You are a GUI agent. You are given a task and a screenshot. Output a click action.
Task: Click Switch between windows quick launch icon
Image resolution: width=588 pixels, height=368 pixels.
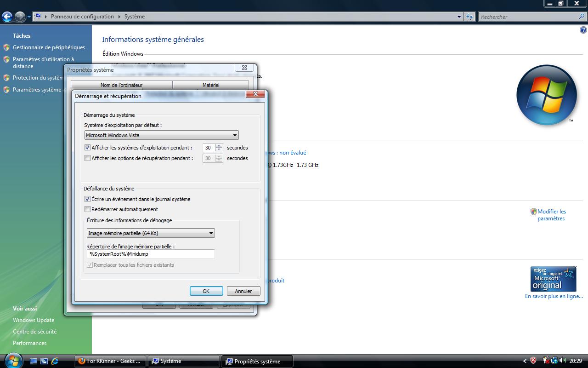pyautogui.click(x=44, y=362)
